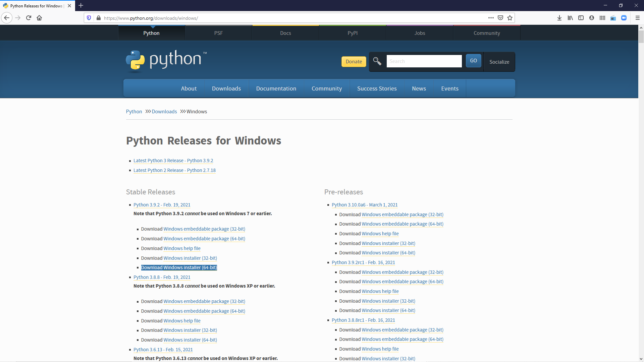Open the Library icon

point(570,18)
